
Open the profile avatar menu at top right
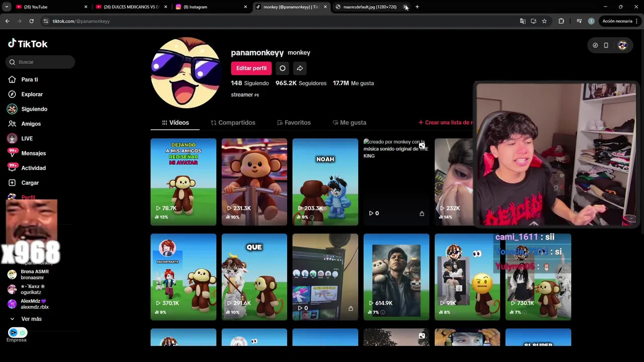[x=622, y=45]
